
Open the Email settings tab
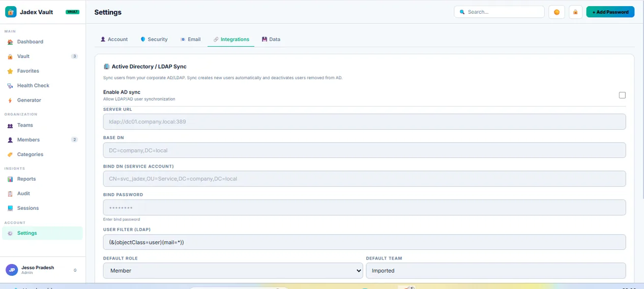(x=191, y=39)
